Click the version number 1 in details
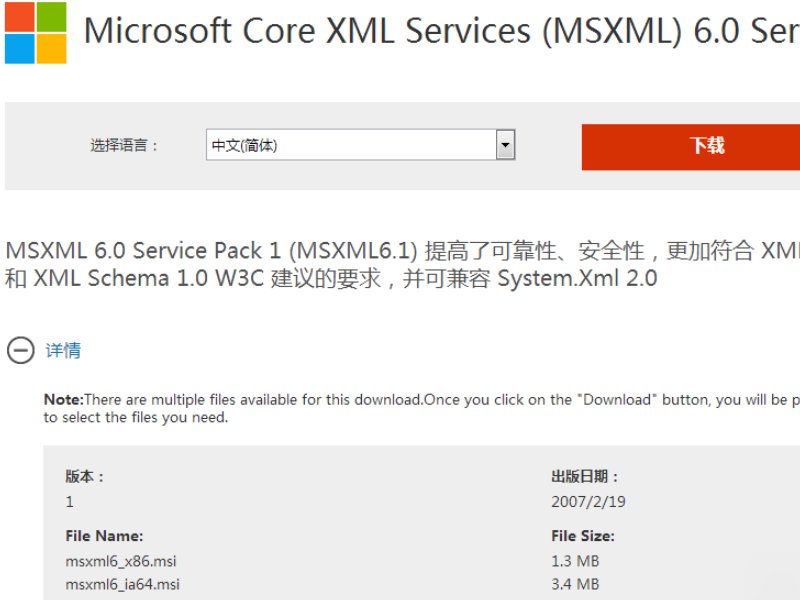This screenshot has width=800, height=600. (x=67, y=501)
